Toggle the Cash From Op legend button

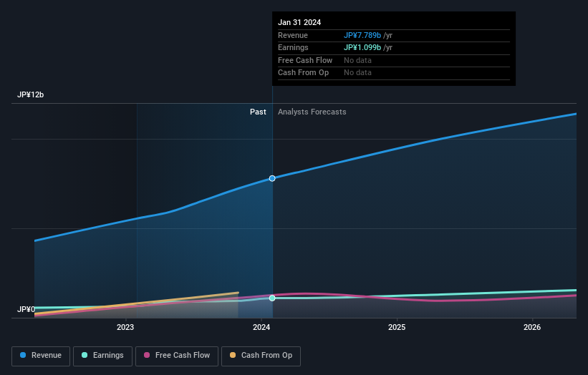(x=261, y=356)
